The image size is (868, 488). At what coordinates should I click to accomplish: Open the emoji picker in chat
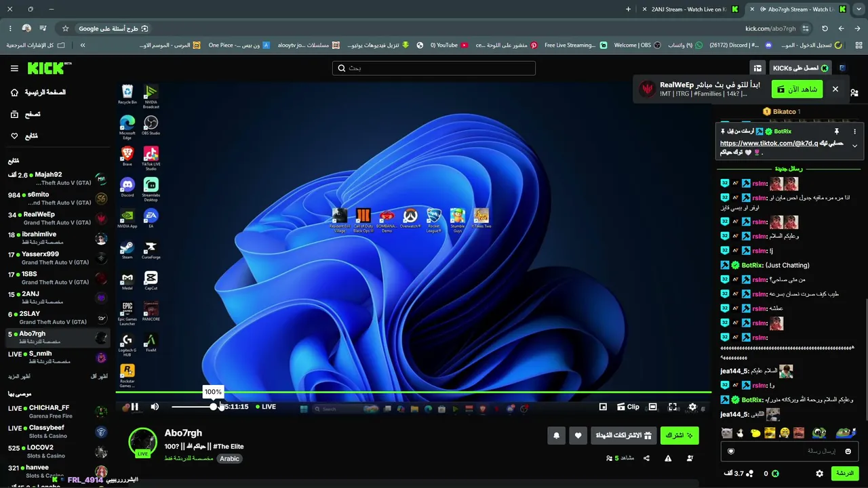(848, 451)
